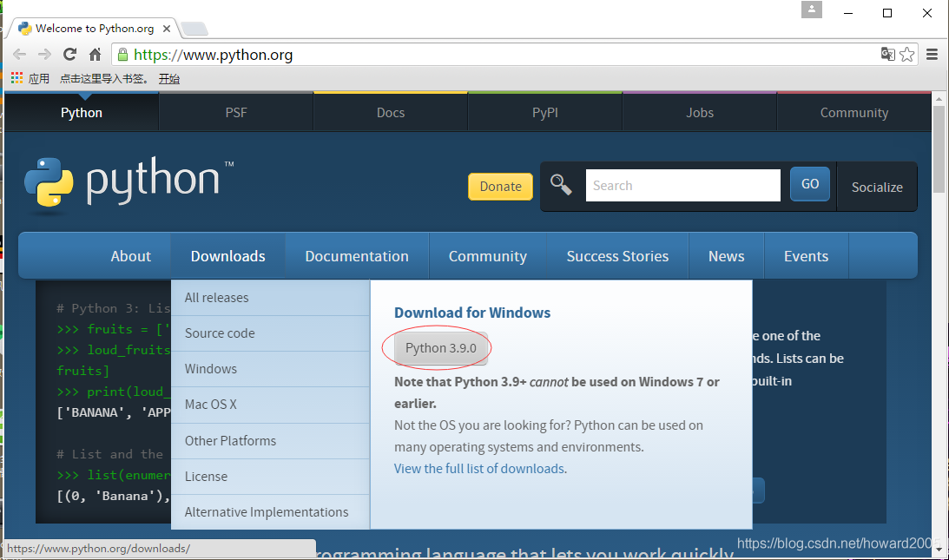Open the Socialize menu
The height and width of the screenshot is (560, 949).
[x=877, y=187]
